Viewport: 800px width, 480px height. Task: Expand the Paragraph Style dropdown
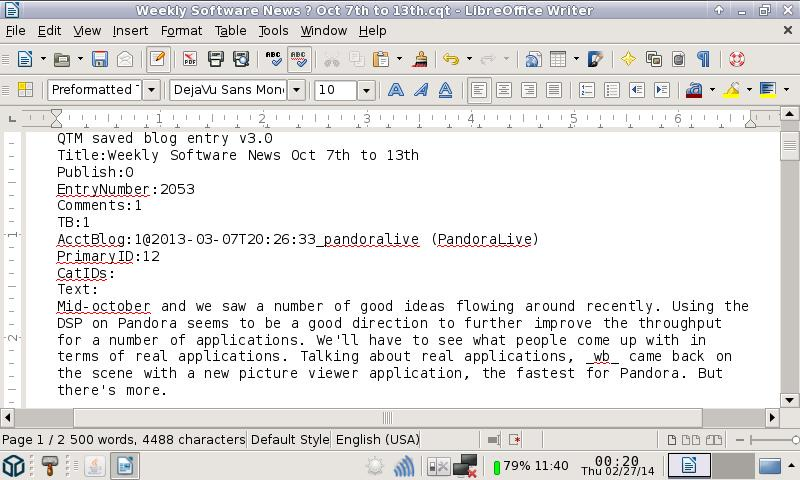click(152, 90)
